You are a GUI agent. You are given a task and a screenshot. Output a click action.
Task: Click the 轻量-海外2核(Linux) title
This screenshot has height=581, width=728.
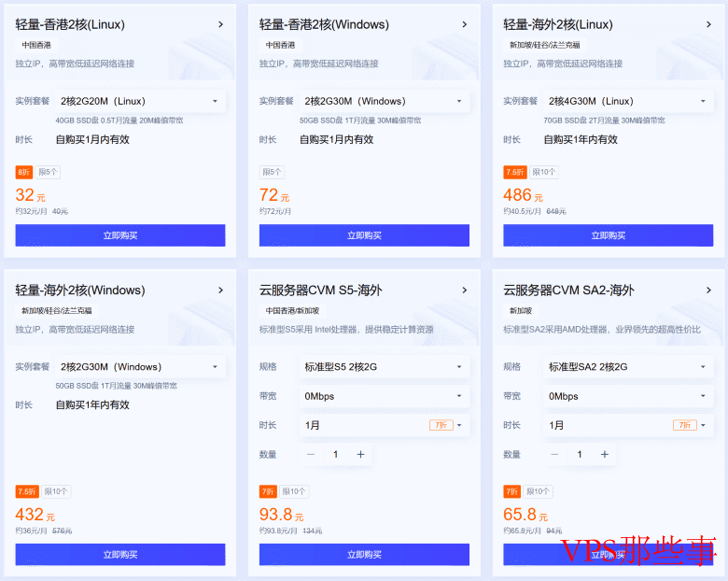(x=558, y=24)
